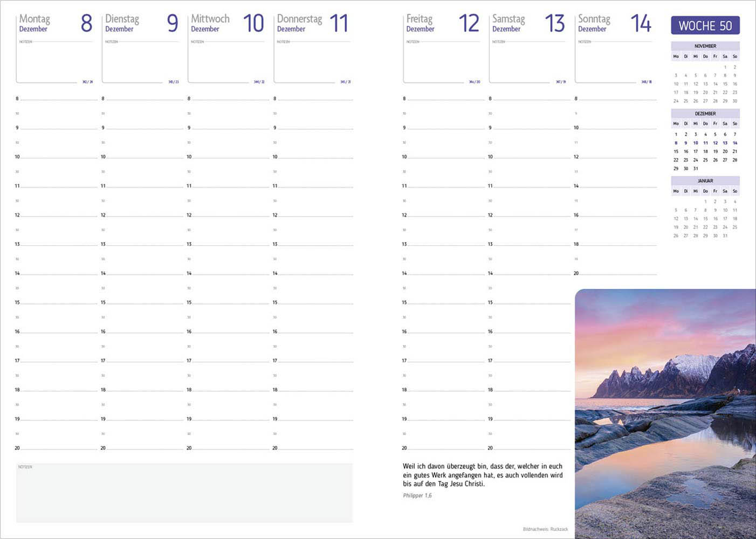Open the mountain sunset landscape photo
This screenshot has height=539, width=756.
point(665,414)
